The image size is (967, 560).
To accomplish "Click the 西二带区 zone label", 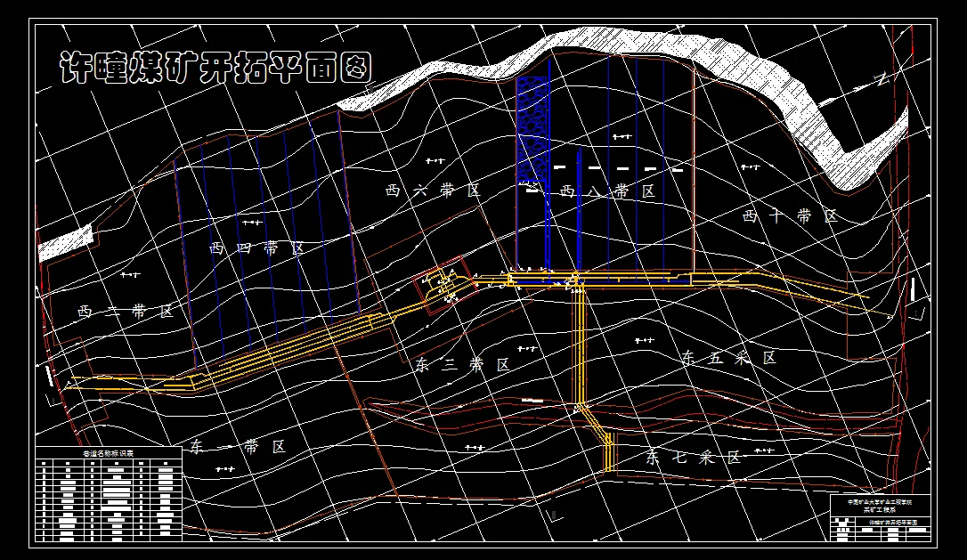I will (126, 312).
